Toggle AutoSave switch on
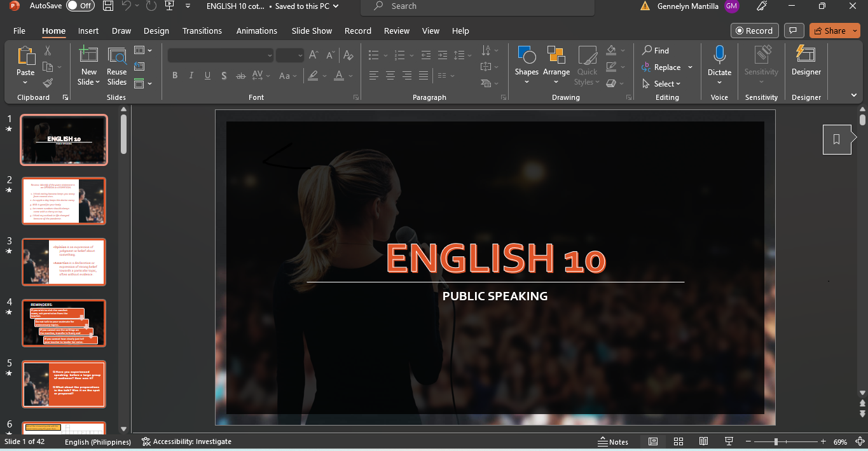Viewport: 868px width, 451px height. 80,6
